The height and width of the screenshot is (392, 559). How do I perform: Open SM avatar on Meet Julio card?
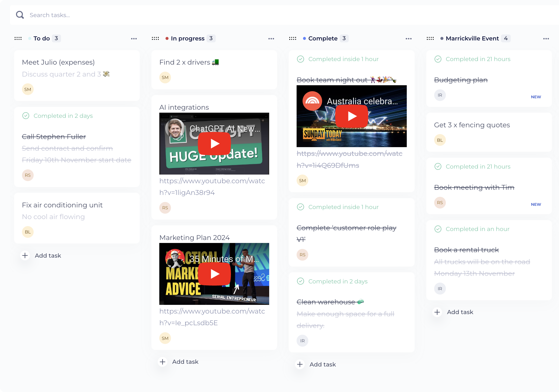(x=28, y=89)
